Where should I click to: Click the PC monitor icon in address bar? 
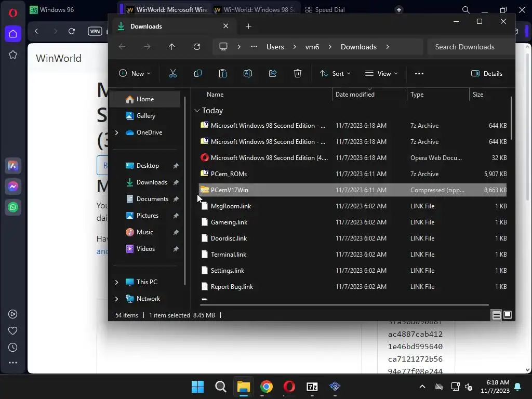tap(223, 47)
